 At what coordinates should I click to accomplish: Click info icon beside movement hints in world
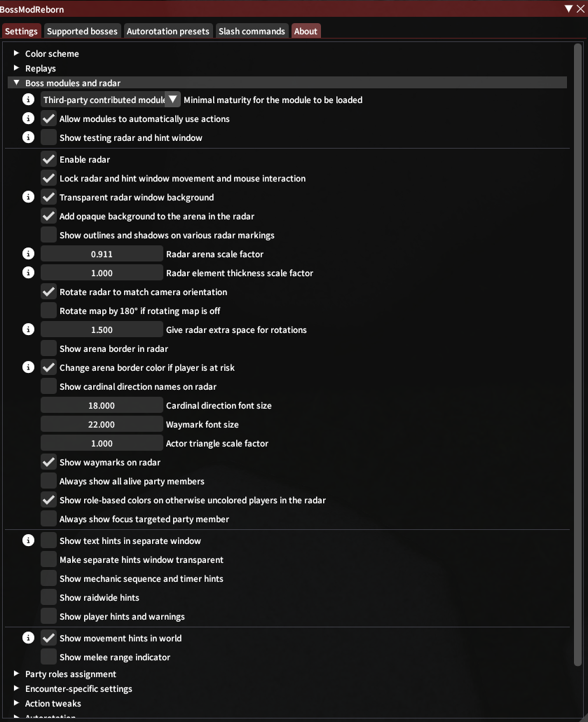(29, 638)
